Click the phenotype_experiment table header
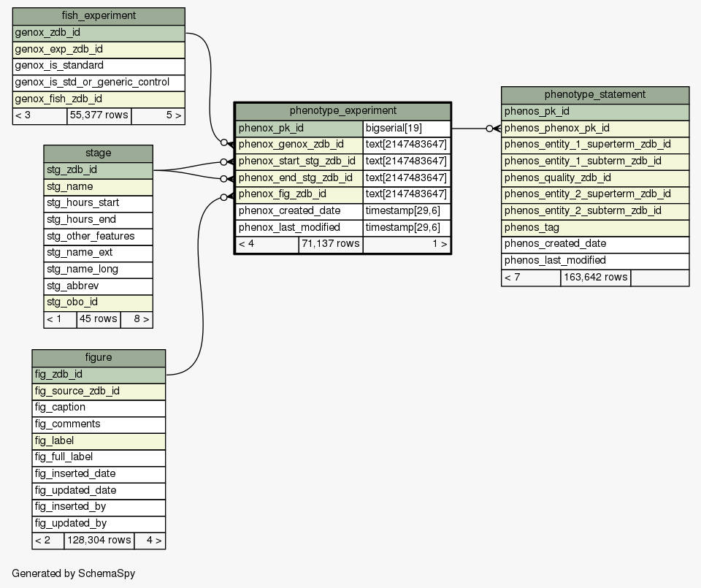 (342, 110)
